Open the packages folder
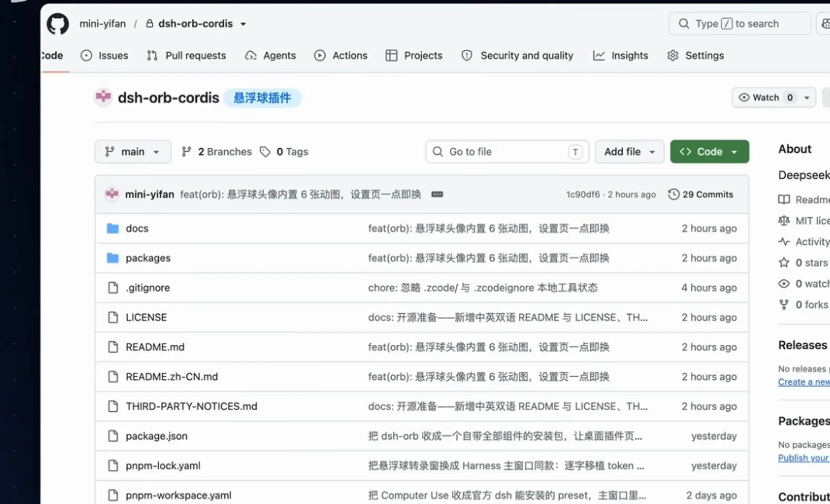This screenshot has width=830, height=504. (148, 258)
